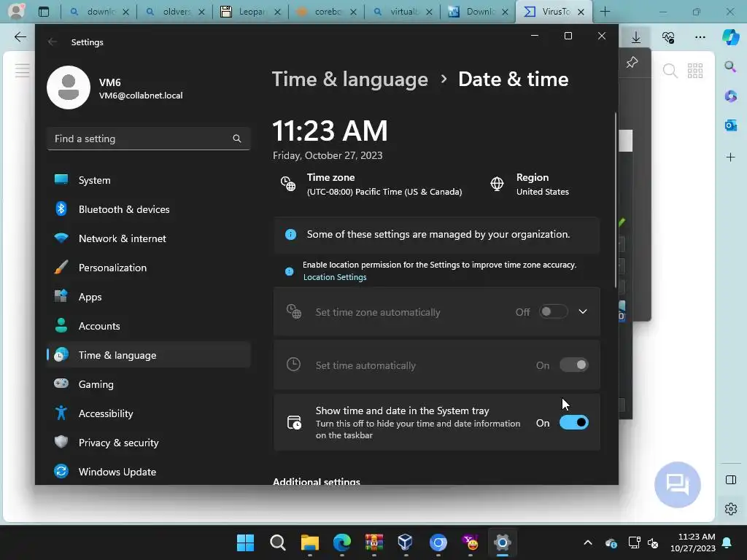Open WinRAR icon on taskbar
747x560 pixels.
point(374,542)
